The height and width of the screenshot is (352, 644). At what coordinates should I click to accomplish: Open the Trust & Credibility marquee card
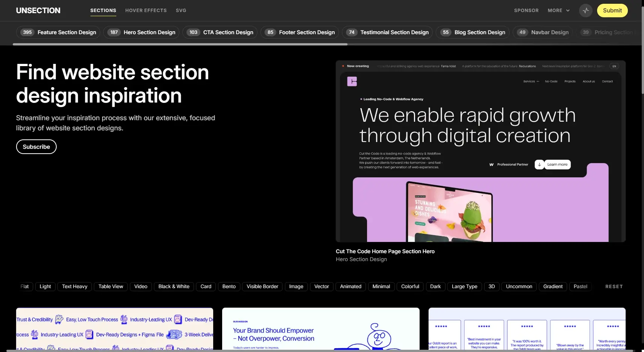(x=114, y=329)
